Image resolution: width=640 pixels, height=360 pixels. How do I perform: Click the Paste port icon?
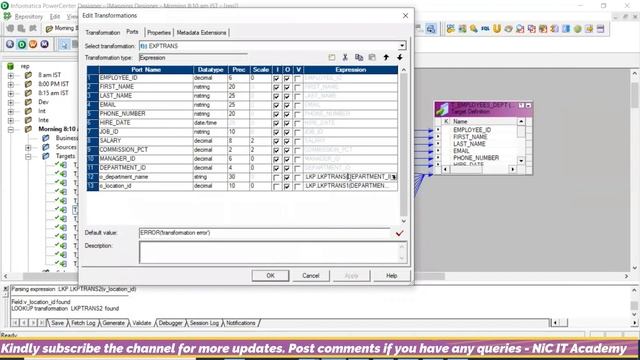(x=372, y=58)
